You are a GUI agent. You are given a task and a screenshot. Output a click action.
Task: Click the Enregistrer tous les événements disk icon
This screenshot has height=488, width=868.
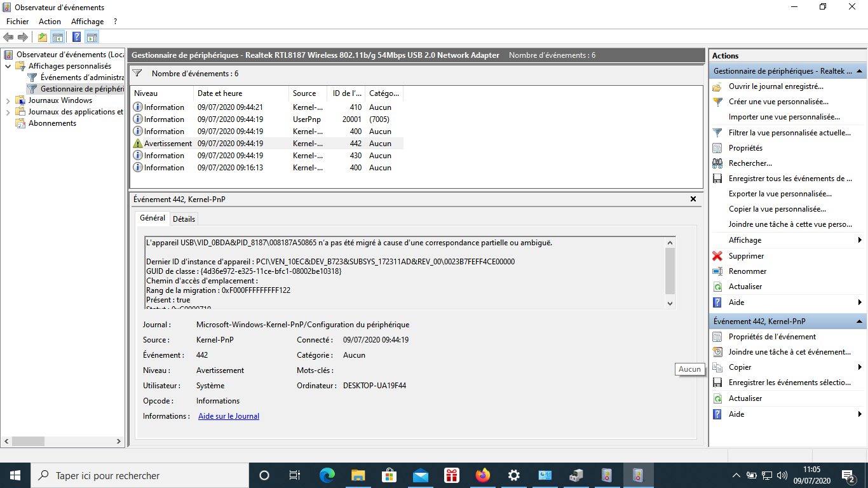tap(717, 179)
